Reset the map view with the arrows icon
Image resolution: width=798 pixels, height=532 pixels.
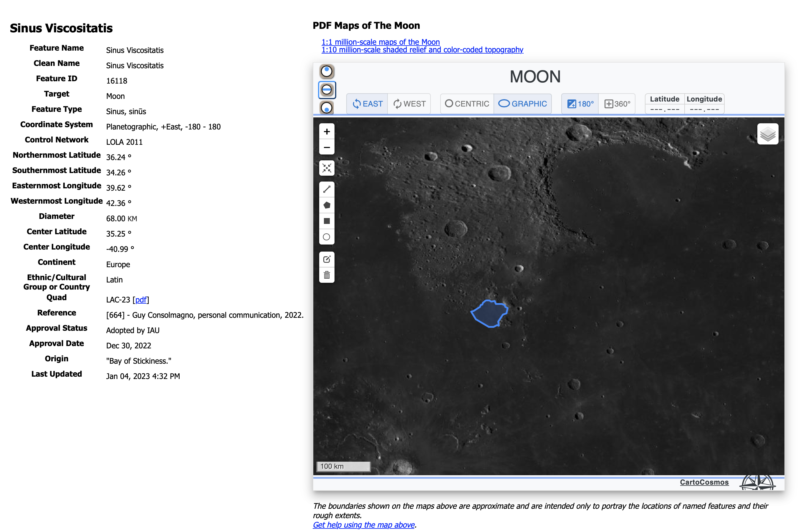tap(327, 168)
